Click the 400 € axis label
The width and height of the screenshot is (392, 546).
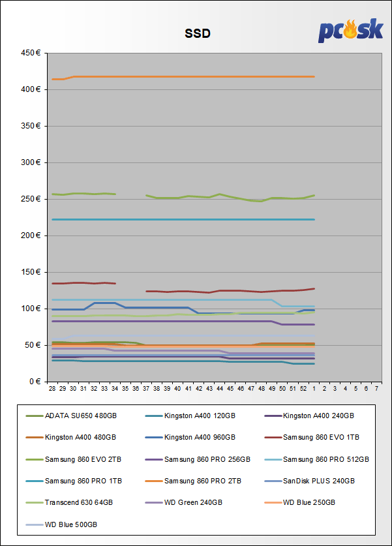(31, 89)
